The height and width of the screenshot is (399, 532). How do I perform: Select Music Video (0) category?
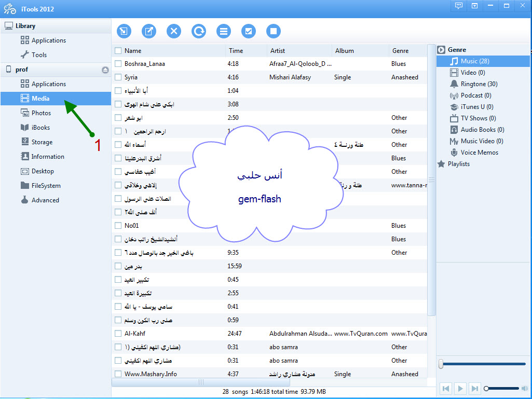tap(476, 141)
